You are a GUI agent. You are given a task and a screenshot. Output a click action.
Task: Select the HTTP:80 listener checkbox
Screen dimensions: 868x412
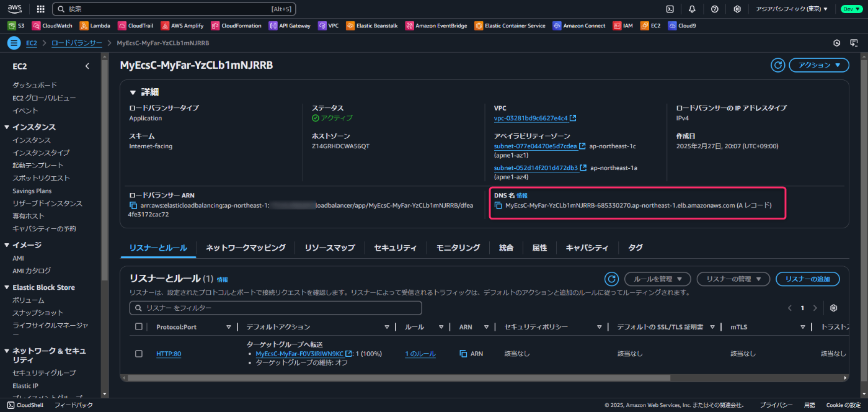click(x=139, y=354)
